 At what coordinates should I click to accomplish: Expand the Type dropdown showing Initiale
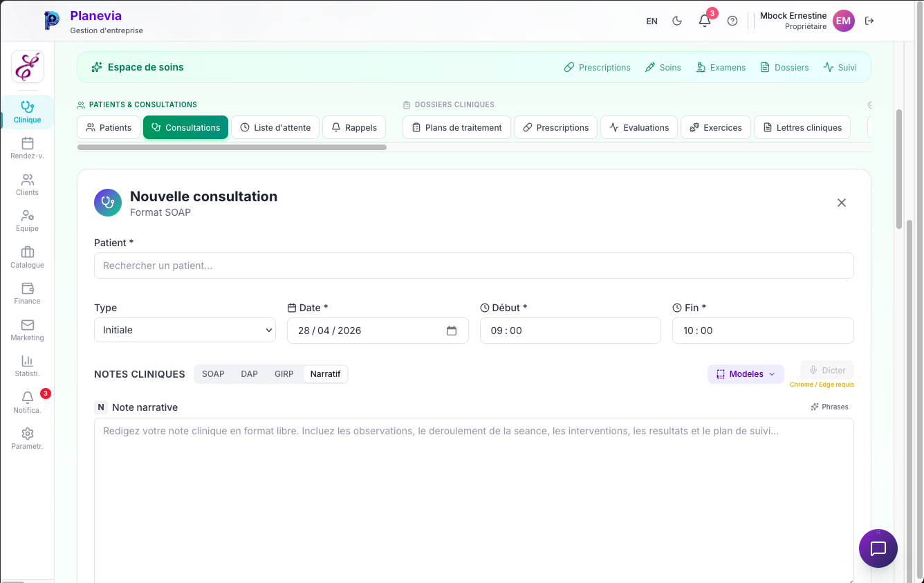coord(185,331)
